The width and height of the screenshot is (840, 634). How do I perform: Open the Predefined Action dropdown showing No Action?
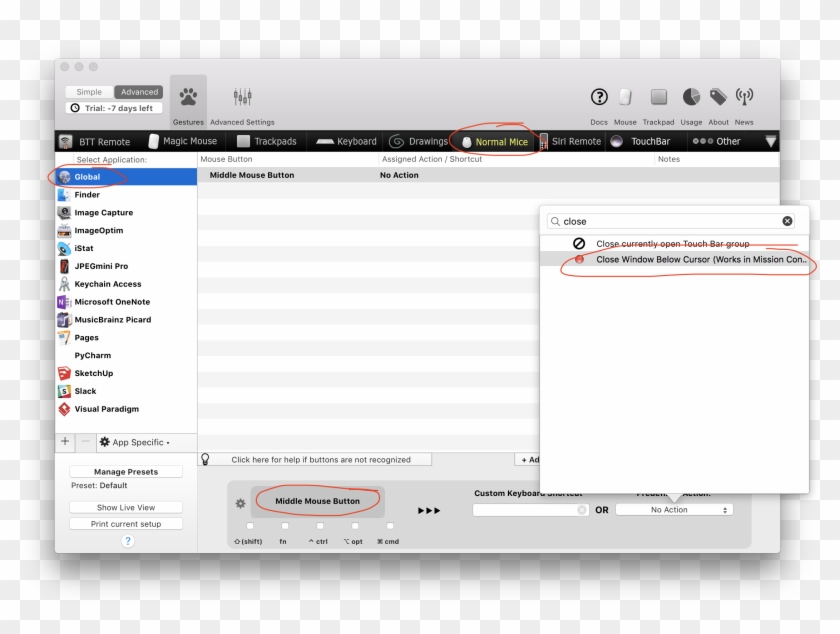coord(674,509)
